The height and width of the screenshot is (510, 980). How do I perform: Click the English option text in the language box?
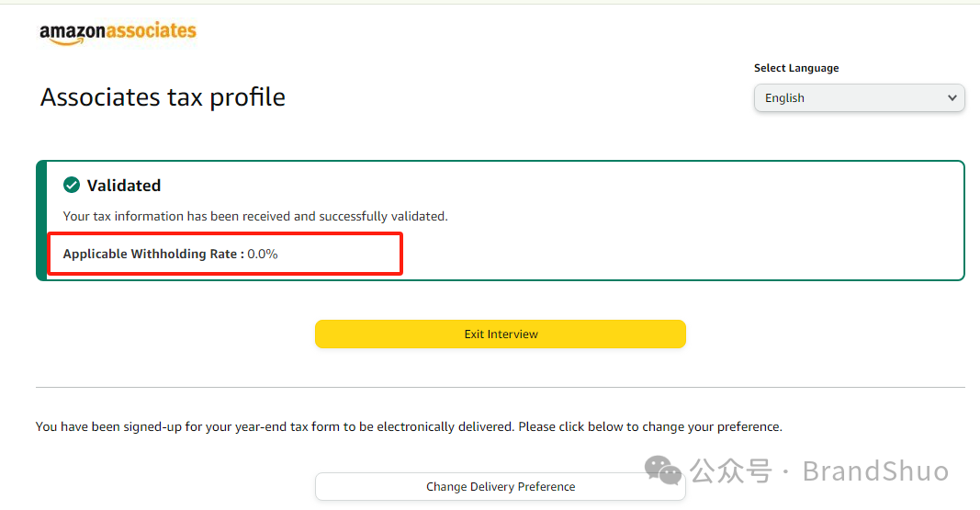click(784, 98)
